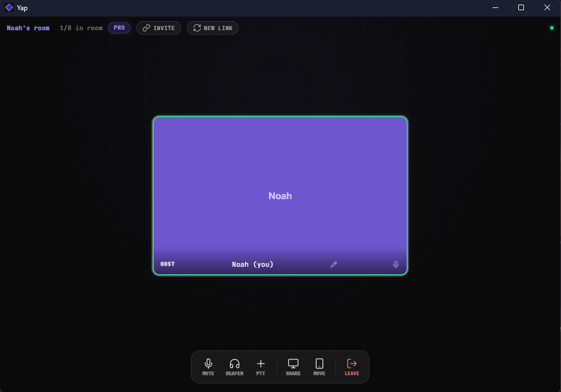The width and height of the screenshot is (561, 392).
Task: Click the "1/8 in room" participant count
Action: point(81,28)
